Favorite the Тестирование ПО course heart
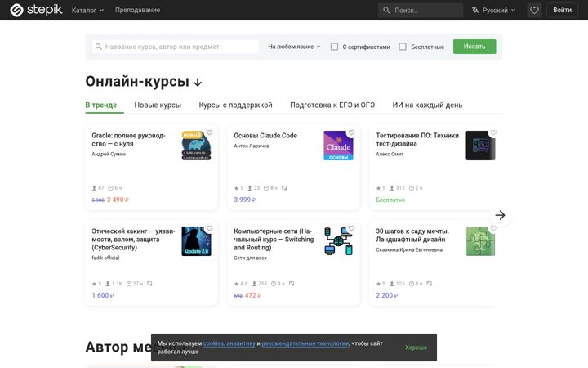 coord(493,132)
